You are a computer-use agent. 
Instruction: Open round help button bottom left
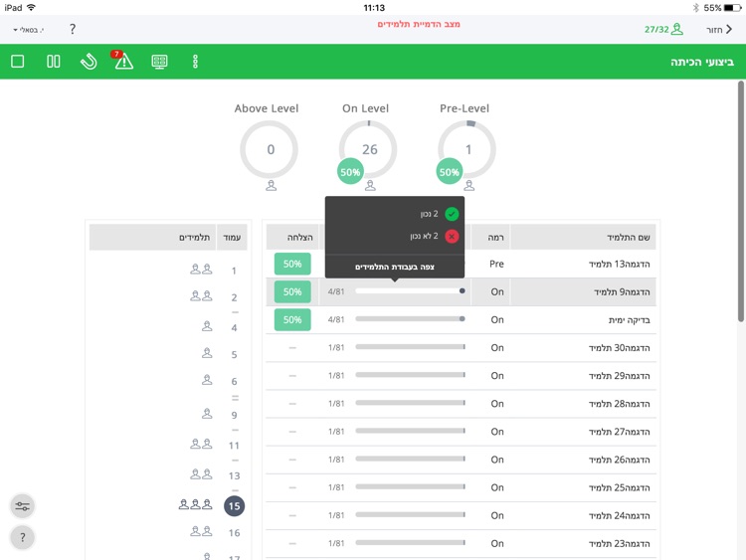[x=22, y=538]
